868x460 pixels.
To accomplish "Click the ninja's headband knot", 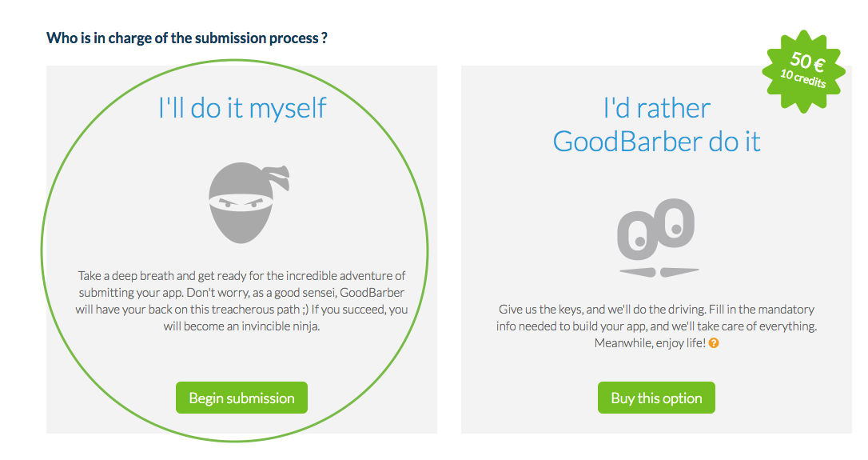I will pos(278,177).
